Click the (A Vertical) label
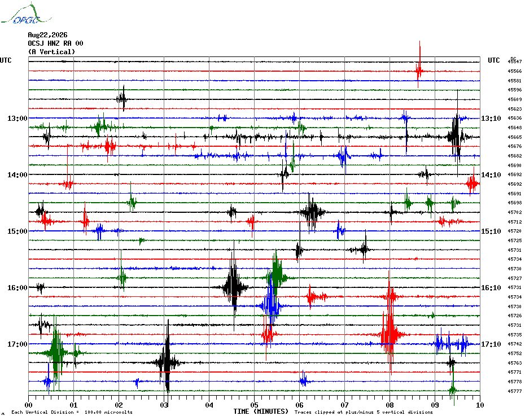 (51, 51)
